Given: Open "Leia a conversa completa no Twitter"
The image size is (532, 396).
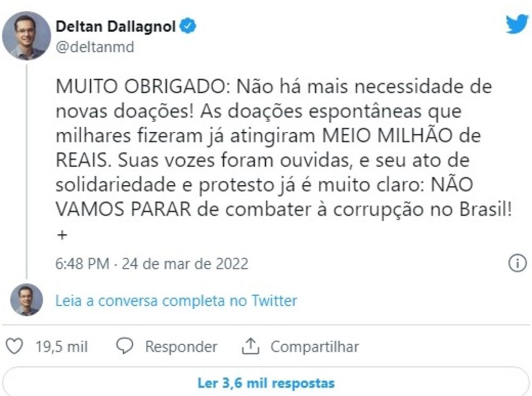Looking at the screenshot, I should 176,301.
